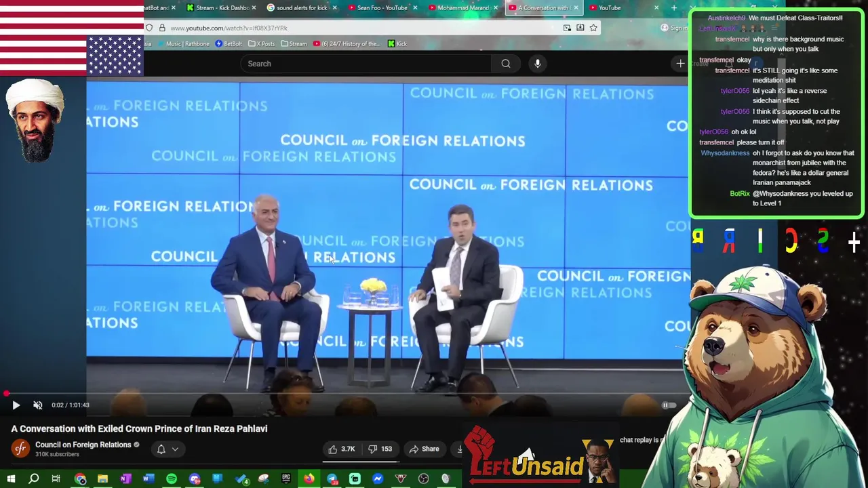The image size is (868, 488).
Task: Open OBS Studio from the taskbar
Action: (424, 479)
